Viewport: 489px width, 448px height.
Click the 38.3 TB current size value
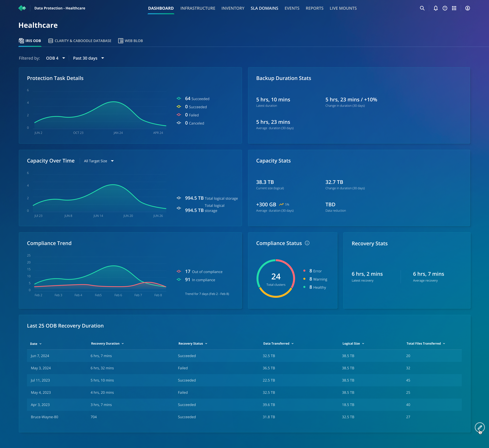click(x=265, y=182)
